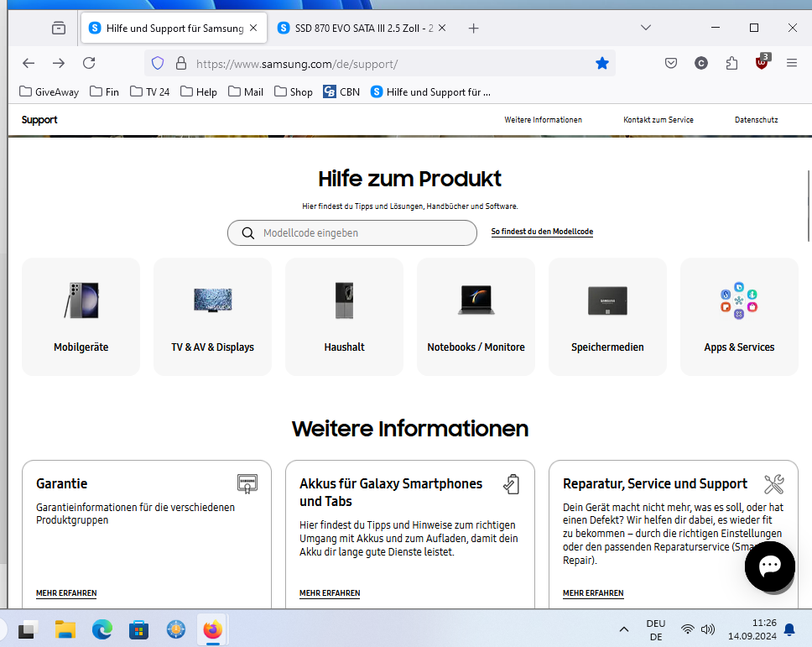The width and height of the screenshot is (812, 647).
Task: Close the SSD 870 EVO tab
Action: tap(442, 28)
